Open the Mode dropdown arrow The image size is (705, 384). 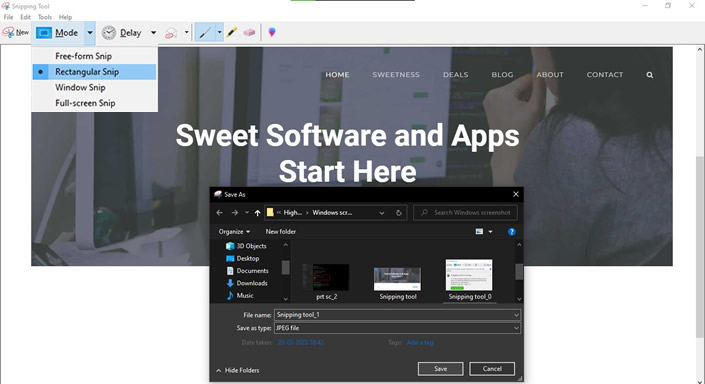coord(90,33)
